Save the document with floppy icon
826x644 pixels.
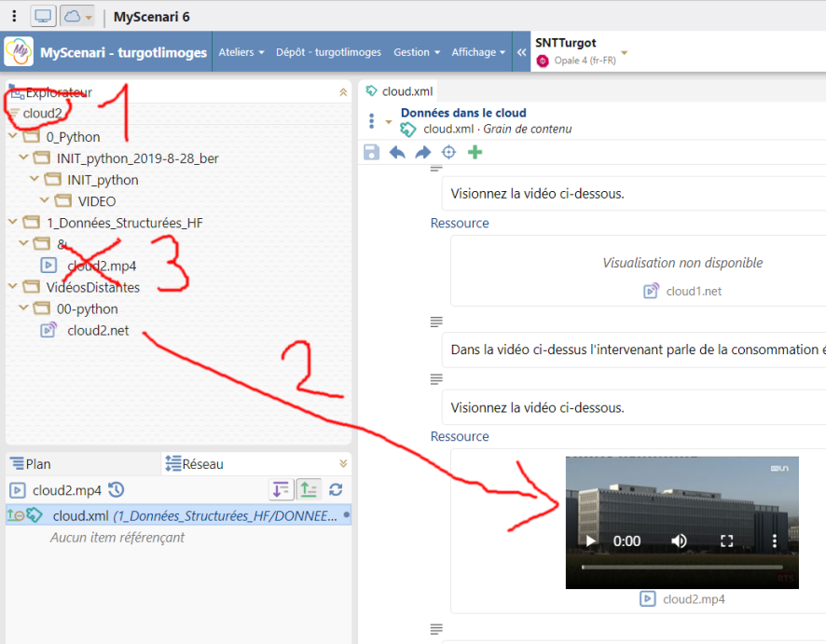(371, 153)
